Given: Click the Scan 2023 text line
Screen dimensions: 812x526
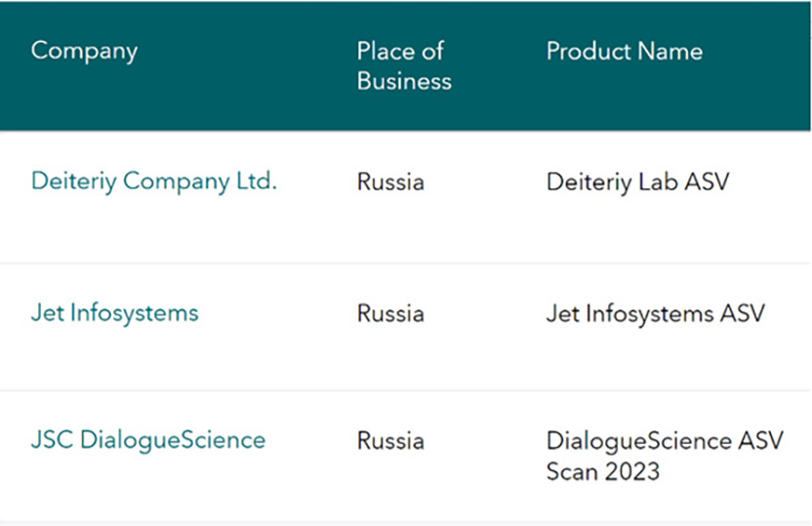Looking at the screenshot, I should (603, 471).
